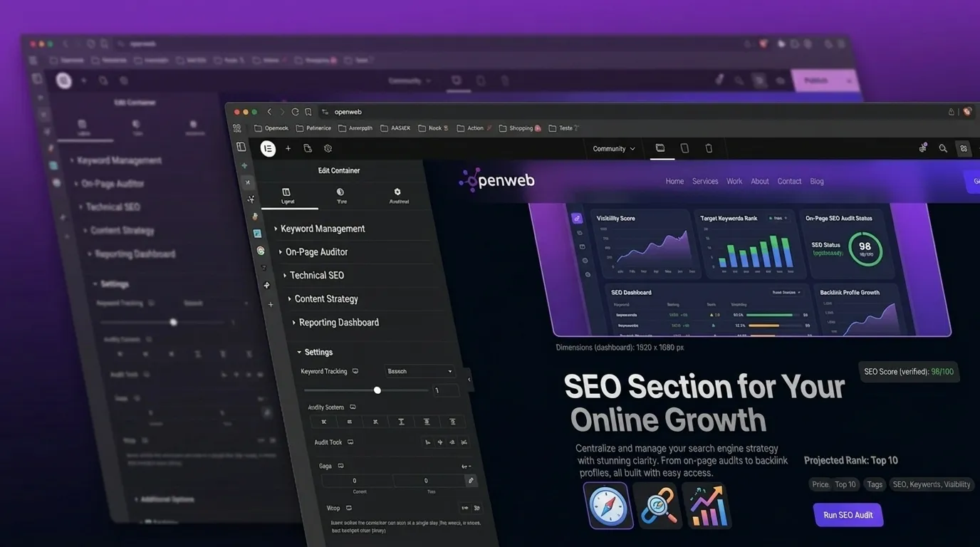Switch to tablet device preview icon
This screenshot has height=547, width=980.
click(x=684, y=148)
